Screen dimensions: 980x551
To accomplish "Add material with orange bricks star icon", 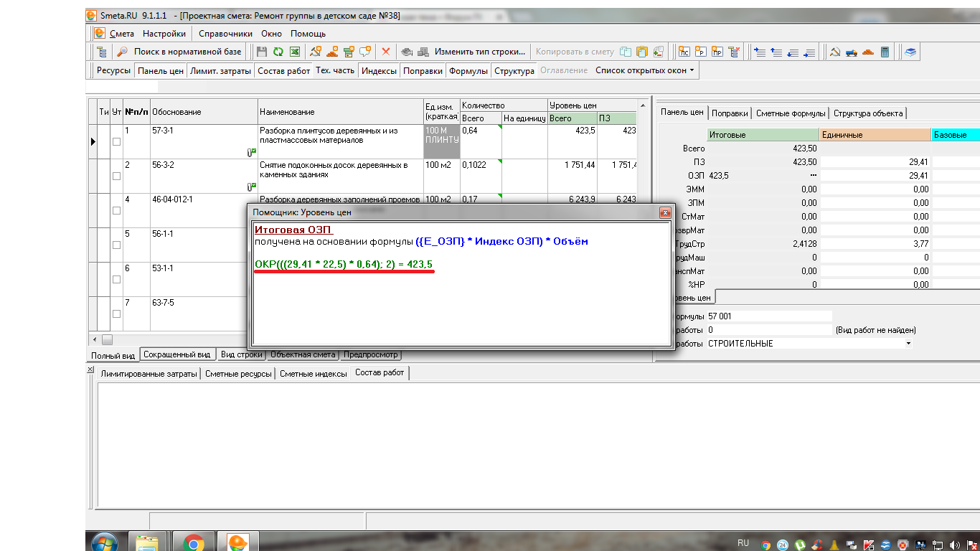I will [332, 52].
